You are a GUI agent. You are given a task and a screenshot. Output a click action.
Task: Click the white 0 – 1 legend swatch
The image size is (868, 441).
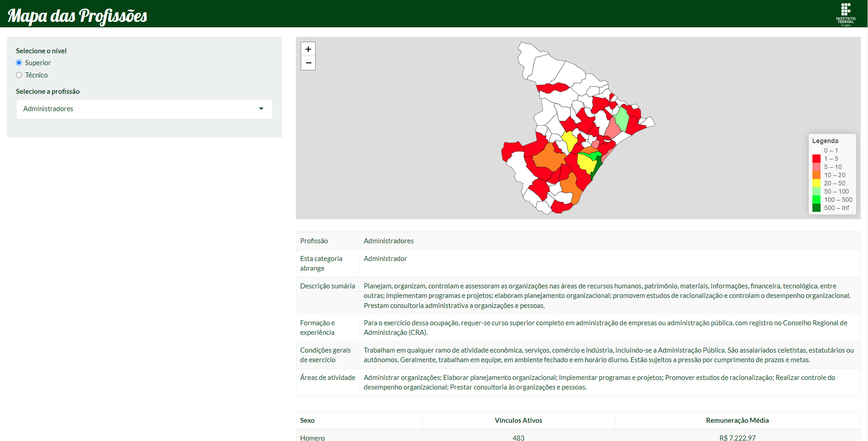(x=816, y=150)
